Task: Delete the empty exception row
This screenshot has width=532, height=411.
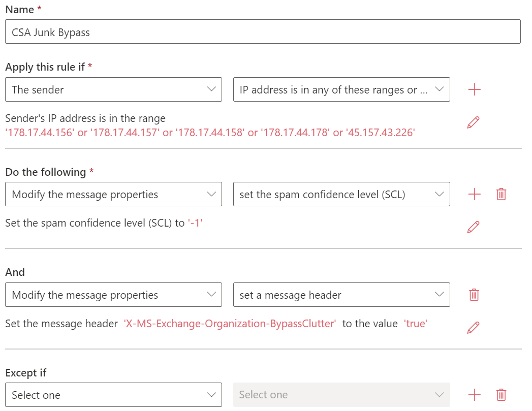Action: 501,395
